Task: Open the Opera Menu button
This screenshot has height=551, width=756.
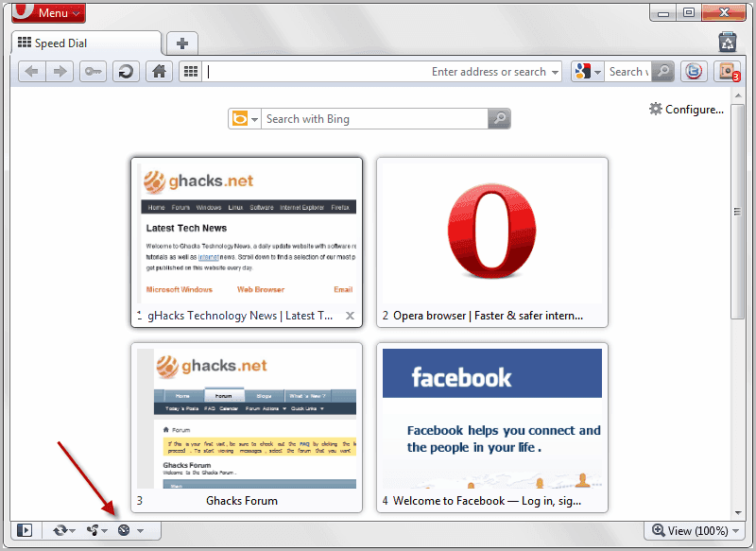Action: pyautogui.click(x=48, y=12)
